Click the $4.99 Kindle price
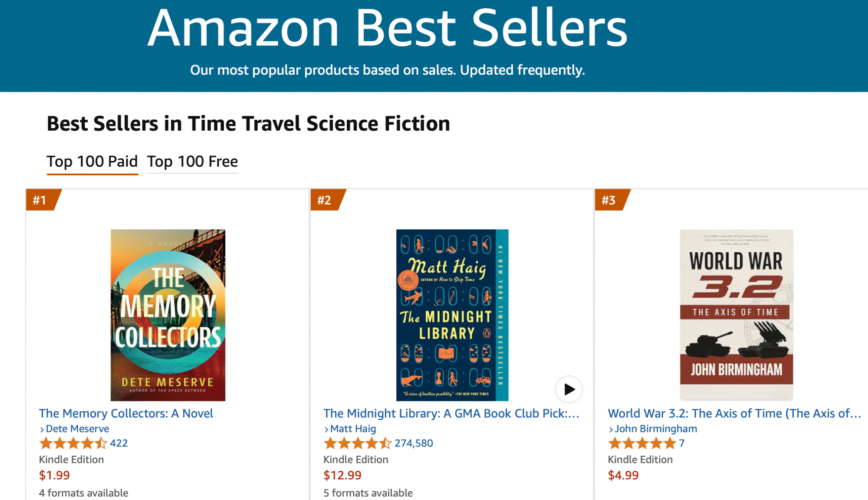 [x=623, y=475]
